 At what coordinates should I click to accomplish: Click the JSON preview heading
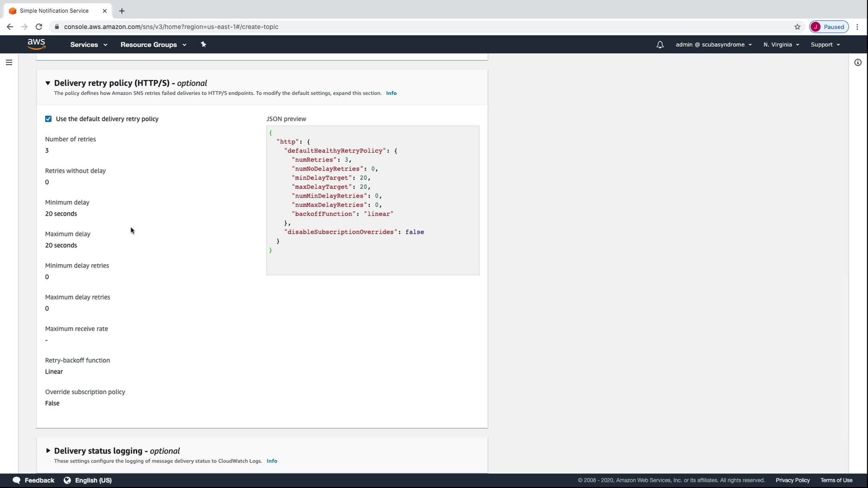pyautogui.click(x=286, y=119)
